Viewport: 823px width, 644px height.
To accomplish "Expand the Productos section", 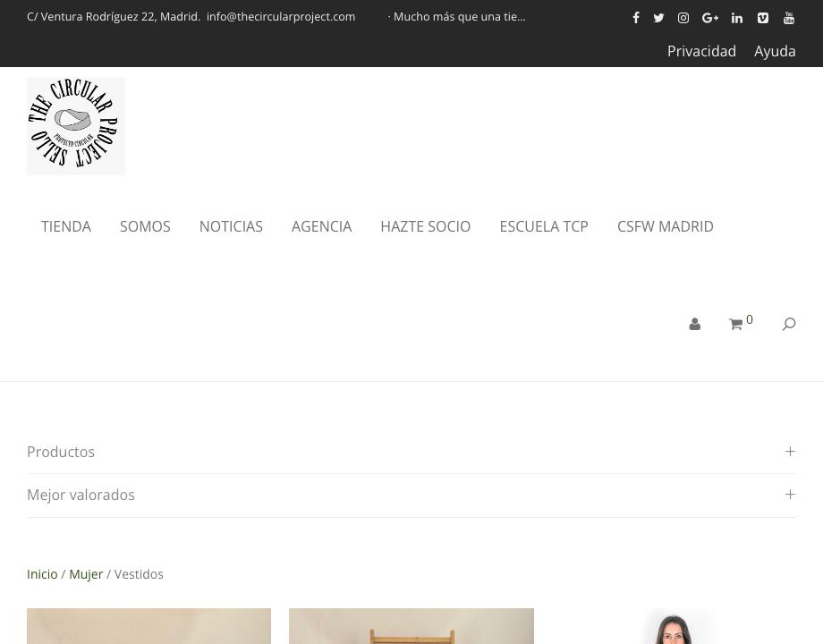I will [x=411, y=452].
